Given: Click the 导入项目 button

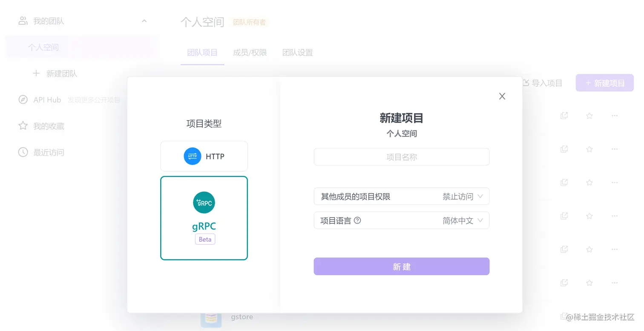Looking at the screenshot, I should (x=542, y=83).
